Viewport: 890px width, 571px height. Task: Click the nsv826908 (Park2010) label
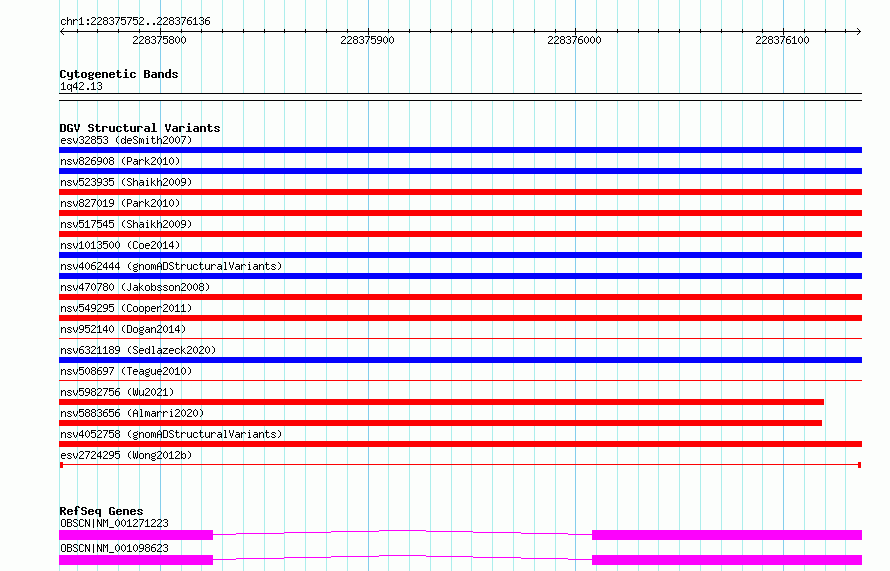point(120,161)
